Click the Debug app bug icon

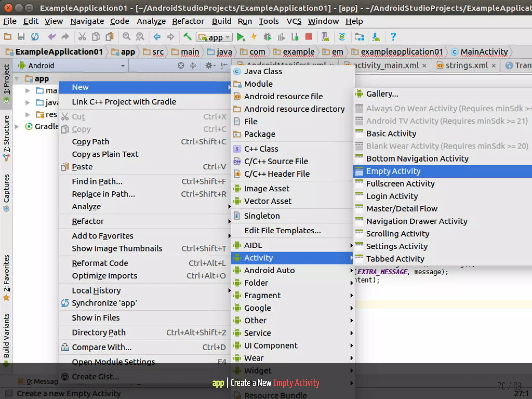coord(267,37)
